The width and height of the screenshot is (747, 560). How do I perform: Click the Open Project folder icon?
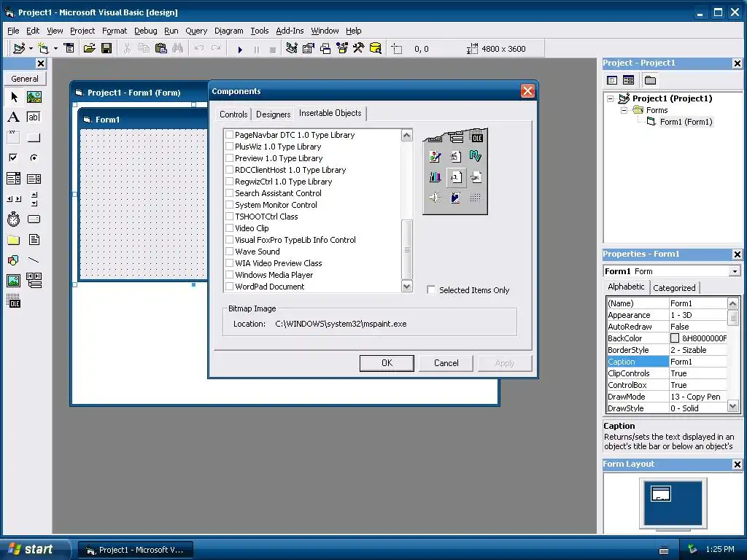pos(89,48)
